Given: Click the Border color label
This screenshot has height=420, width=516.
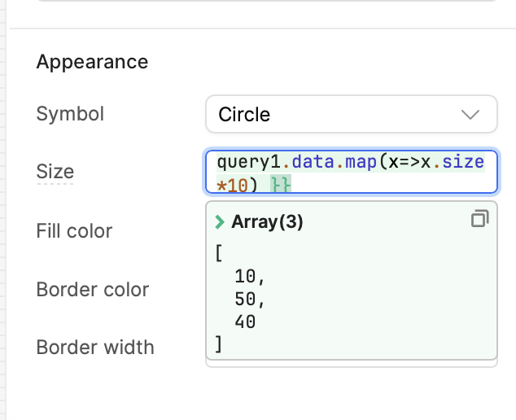Looking at the screenshot, I should point(93,289).
